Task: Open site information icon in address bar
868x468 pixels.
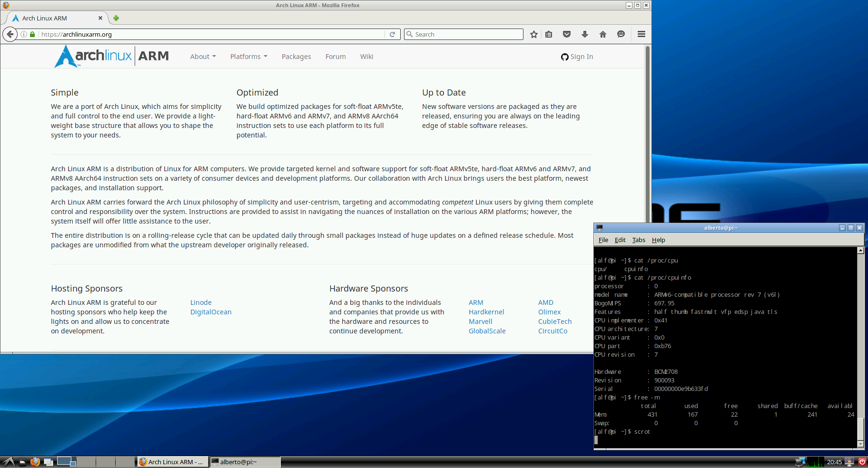Action: pos(24,34)
